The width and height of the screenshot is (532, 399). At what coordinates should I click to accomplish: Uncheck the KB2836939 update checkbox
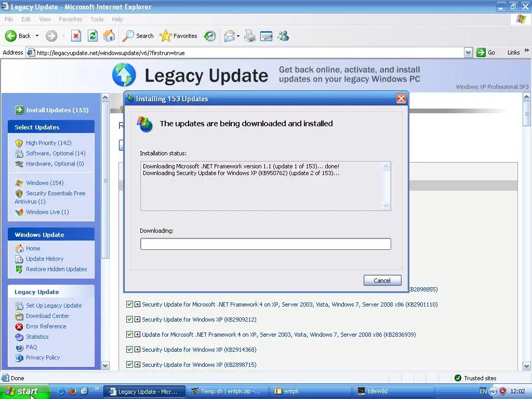click(x=129, y=334)
